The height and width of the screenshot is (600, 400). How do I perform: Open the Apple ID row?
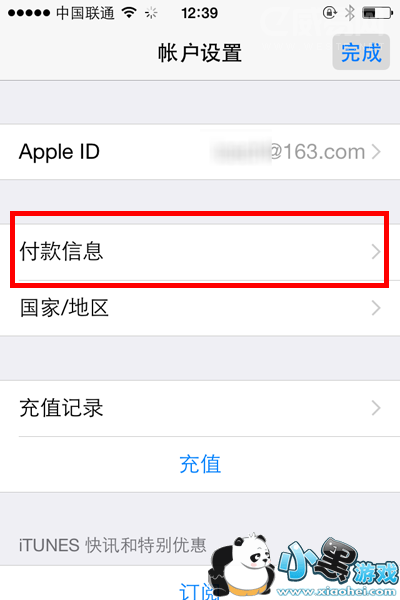click(200, 152)
